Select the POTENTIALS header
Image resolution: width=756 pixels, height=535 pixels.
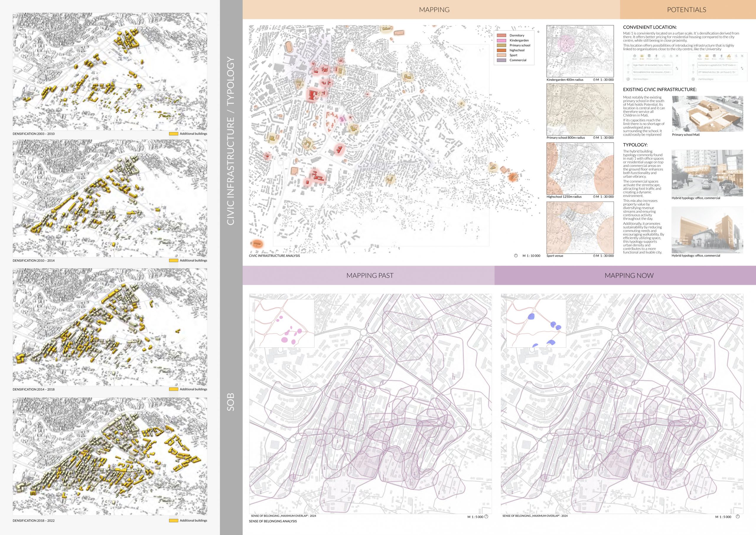687,9
